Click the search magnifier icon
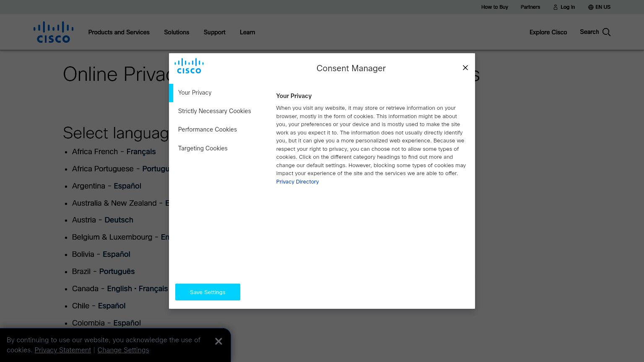644x362 pixels. click(x=607, y=32)
